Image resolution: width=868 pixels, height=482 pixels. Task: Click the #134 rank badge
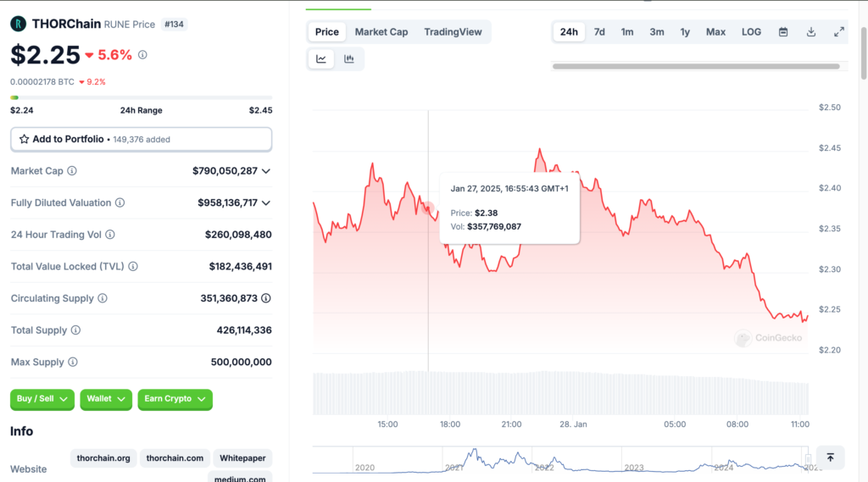click(x=174, y=25)
